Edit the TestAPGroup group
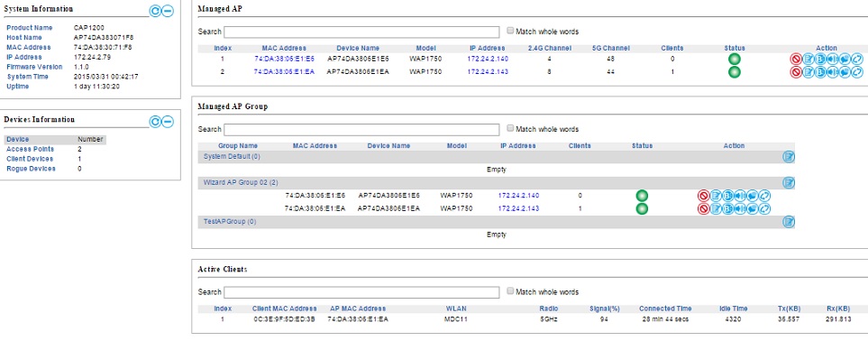The height and width of the screenshot is (341, 868). click(789, 221)
